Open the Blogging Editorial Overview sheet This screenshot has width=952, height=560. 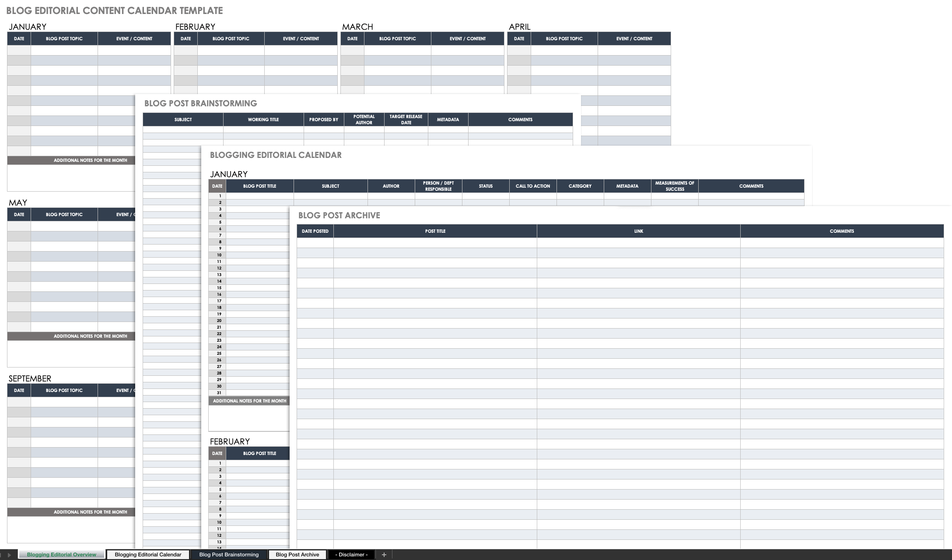63,554
